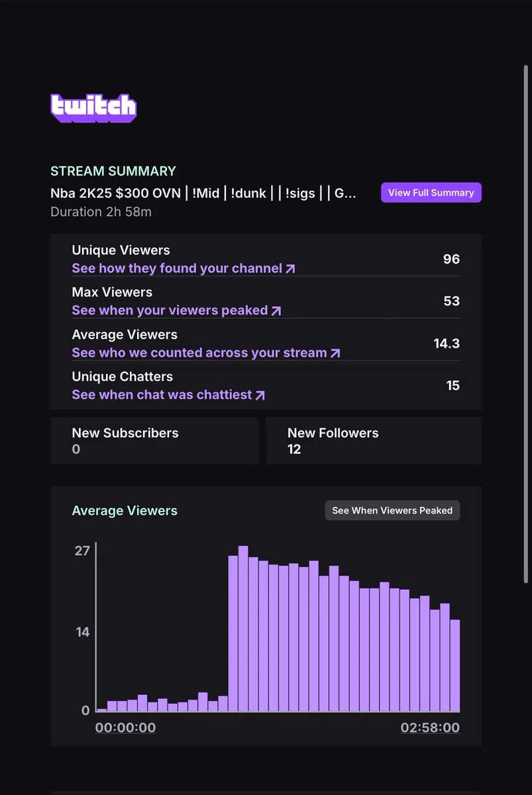532x795 pixels.
Task: Click the New Subscribers card
Action: click(154, 441)
